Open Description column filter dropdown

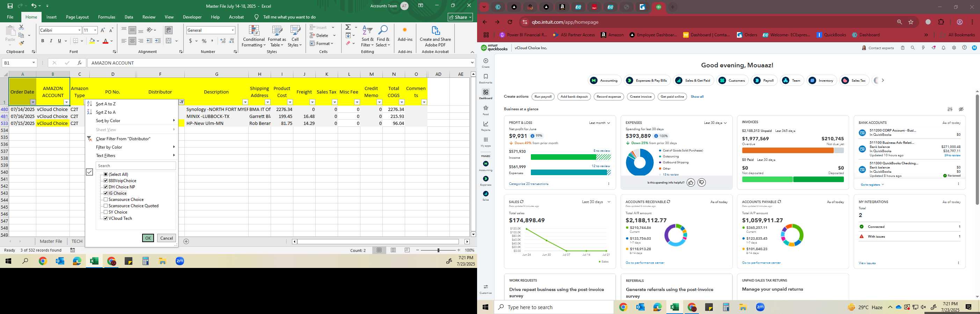tap(246, 102)
